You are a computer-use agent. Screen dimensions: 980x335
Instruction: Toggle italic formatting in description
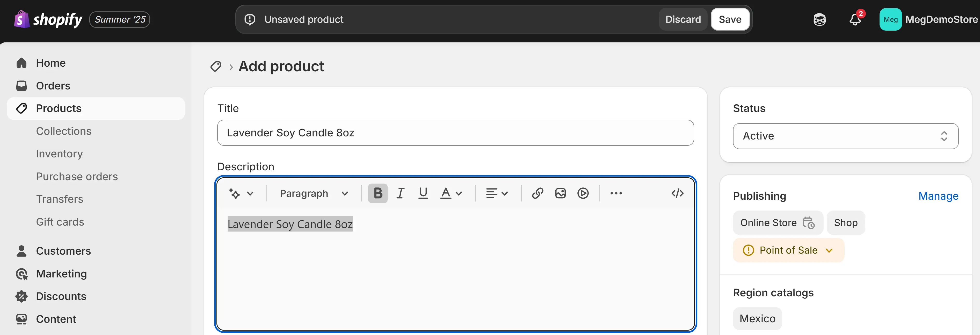coord(400,193)
